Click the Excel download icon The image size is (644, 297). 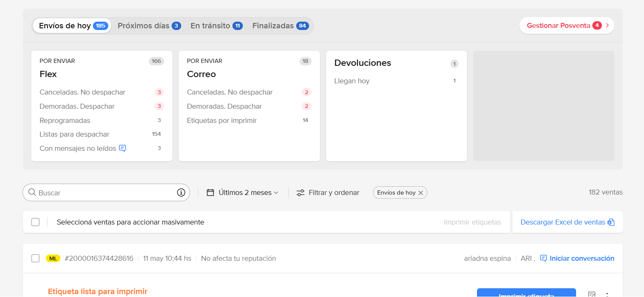pos(611,222)
